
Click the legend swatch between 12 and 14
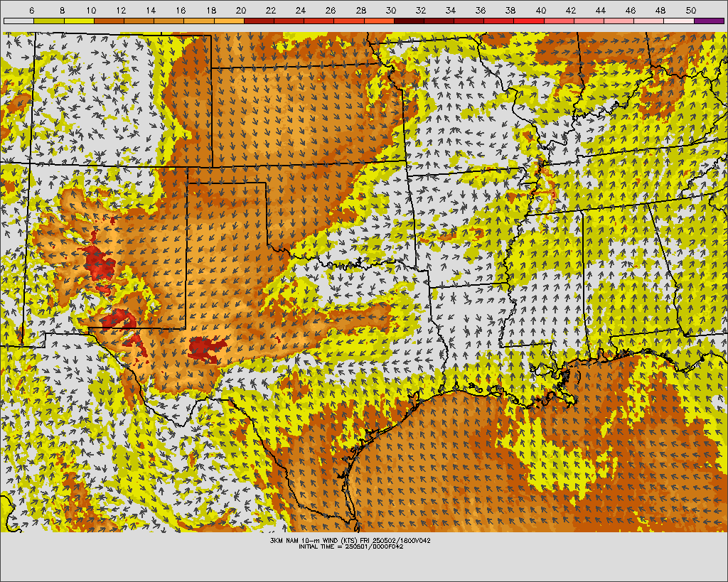(x=139, y=21)
